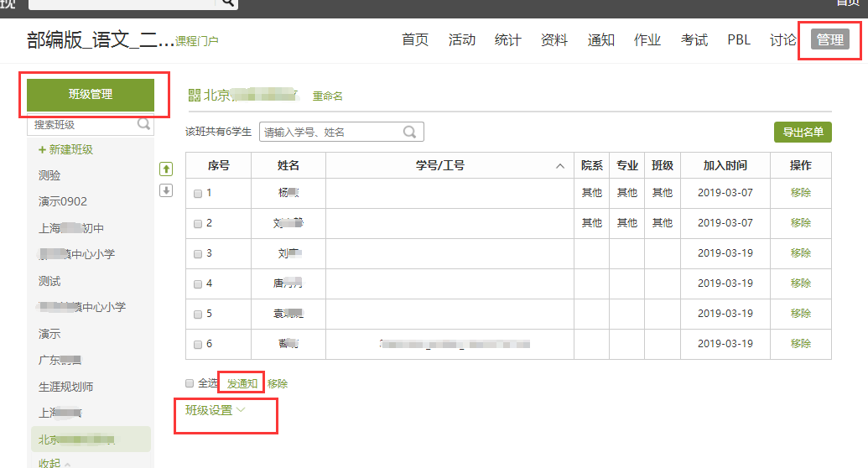
Task: Click the 序号 column header
Action: (219, 165)
